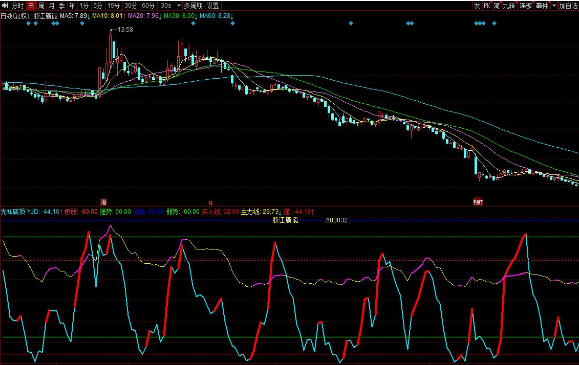Click the 主力线 indicator value label
The image size is (579, 365).
coord(260,212)
